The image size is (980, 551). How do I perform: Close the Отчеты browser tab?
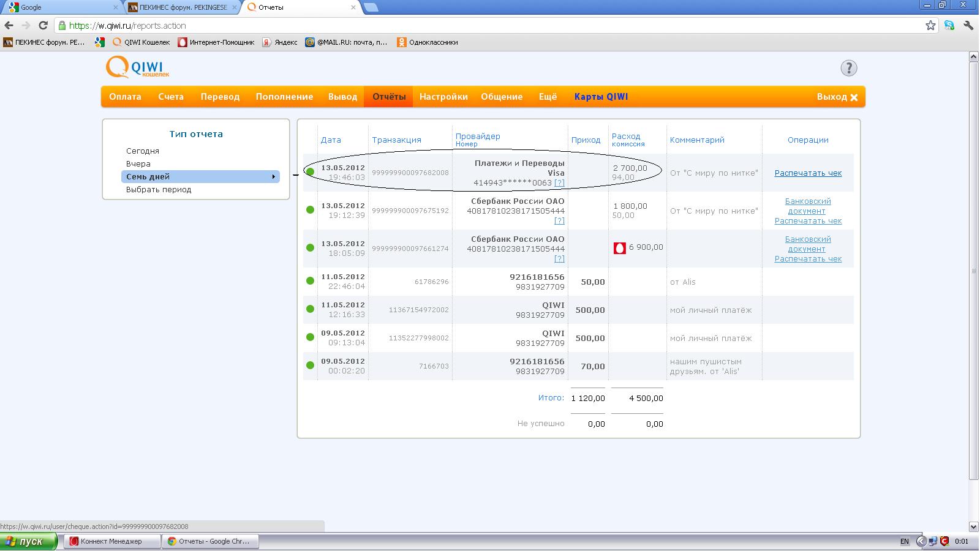[x=353, y=7]
